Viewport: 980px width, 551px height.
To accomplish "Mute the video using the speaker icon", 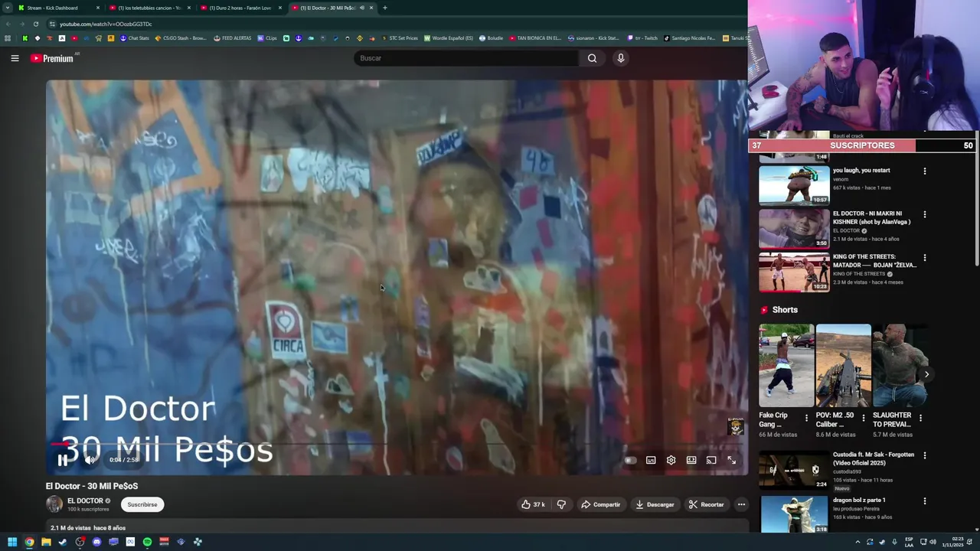I will [x=90, y=460].
